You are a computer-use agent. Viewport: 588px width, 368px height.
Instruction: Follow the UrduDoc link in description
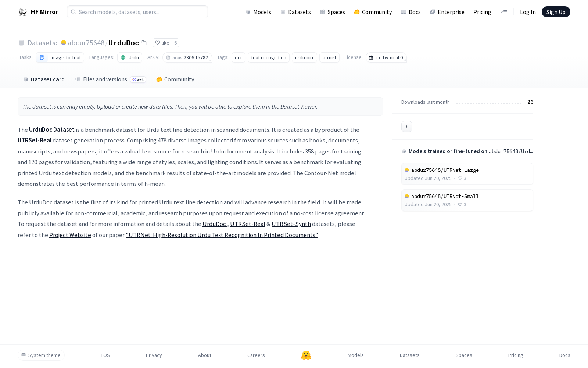click(x=214, y=224)
